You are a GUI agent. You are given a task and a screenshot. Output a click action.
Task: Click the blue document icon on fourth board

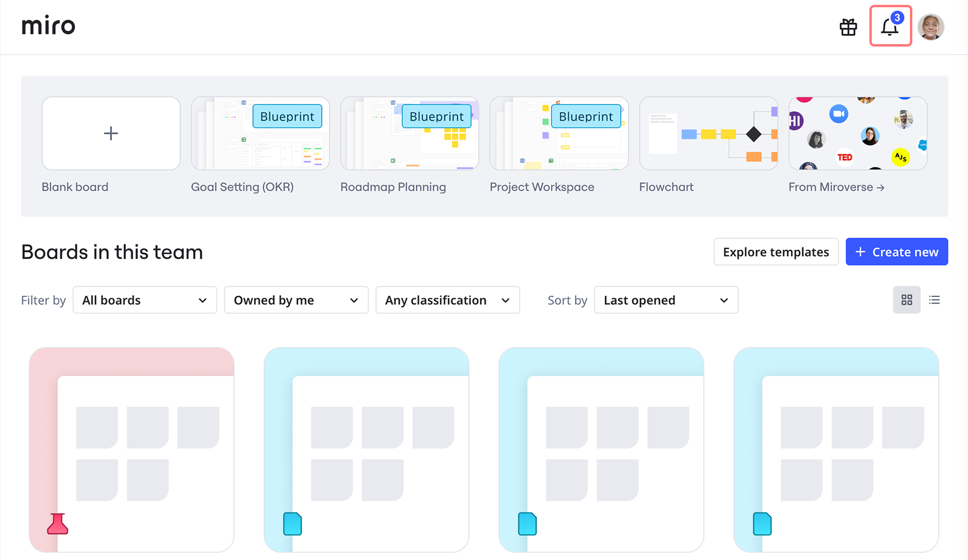[762, 524]
